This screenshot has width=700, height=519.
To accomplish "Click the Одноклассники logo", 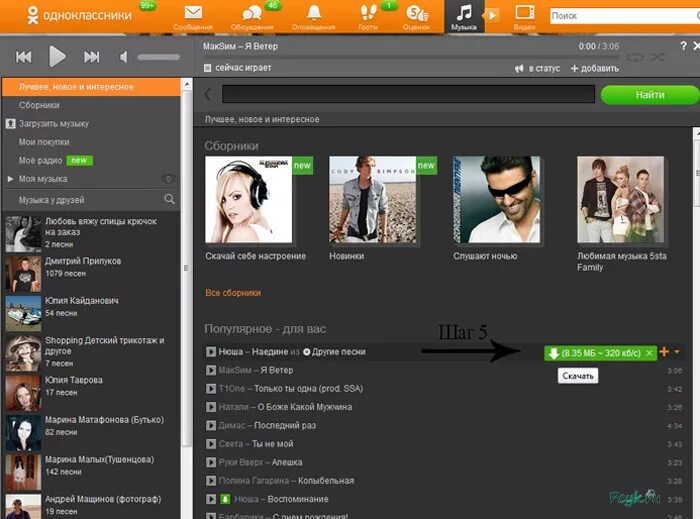I will point(79,16).
